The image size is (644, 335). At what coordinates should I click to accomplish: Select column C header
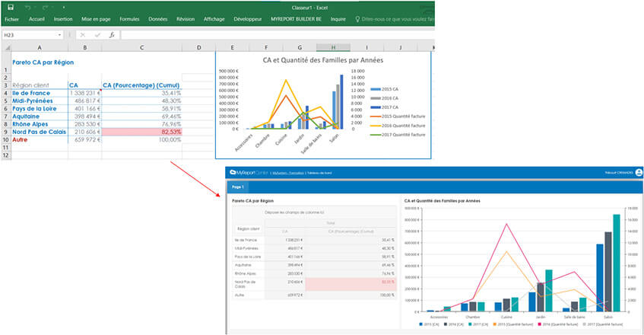tap(141, 48)
